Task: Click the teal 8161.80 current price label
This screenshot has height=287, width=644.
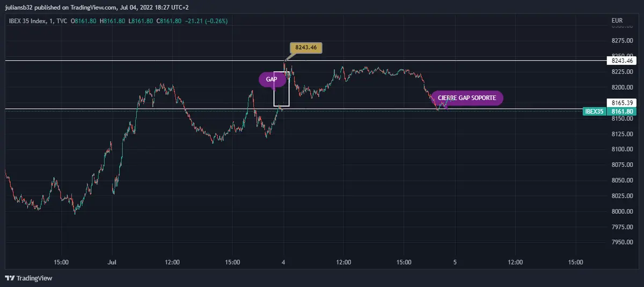Action: point(621,111)
